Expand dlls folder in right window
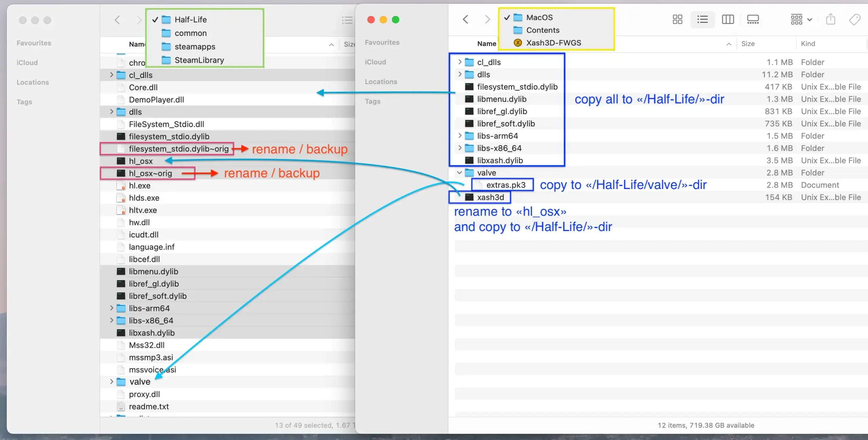 (x=459, y=74)
